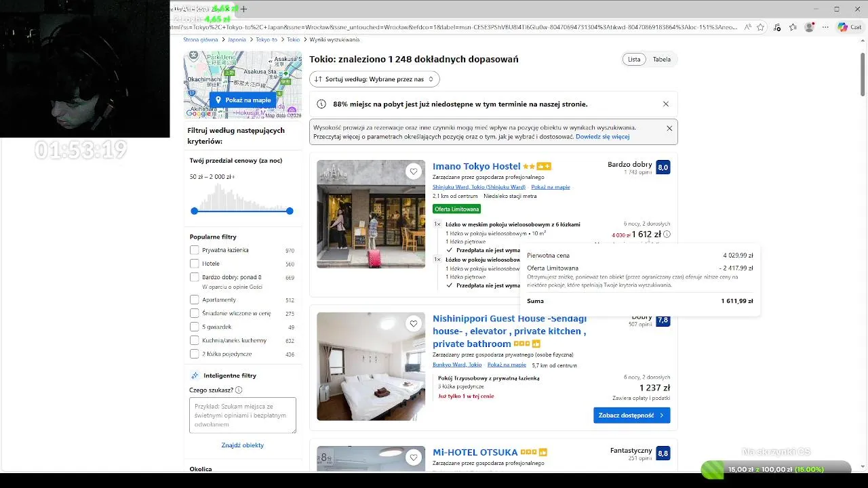
Task: Switch to Tabela view
Action: tap(662, 59)
